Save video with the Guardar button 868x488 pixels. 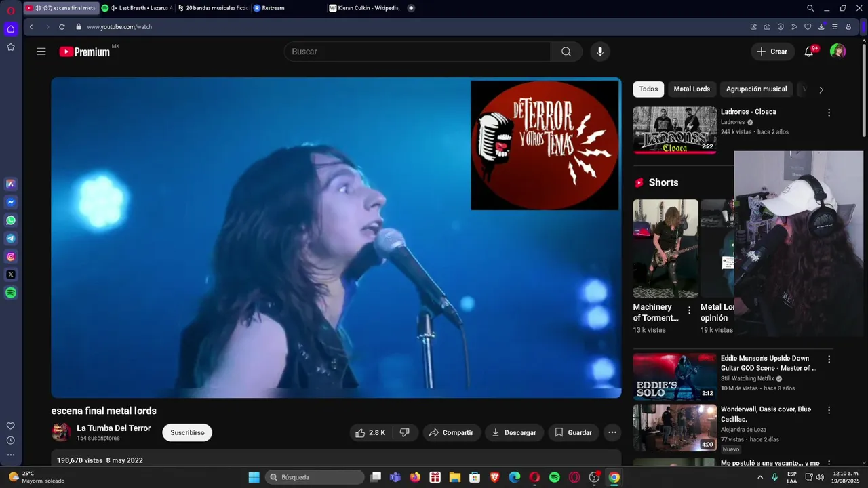pos(573,432)
